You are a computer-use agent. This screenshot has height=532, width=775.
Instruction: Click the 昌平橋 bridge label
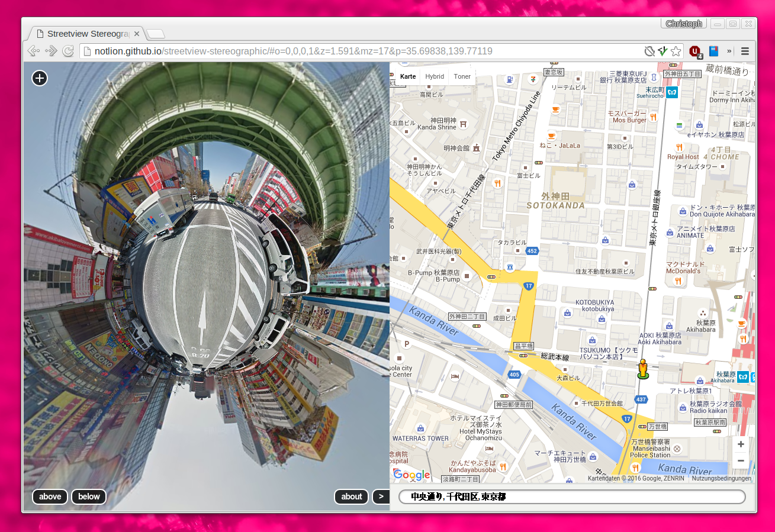pyautogui.click(x=523, y=346)
